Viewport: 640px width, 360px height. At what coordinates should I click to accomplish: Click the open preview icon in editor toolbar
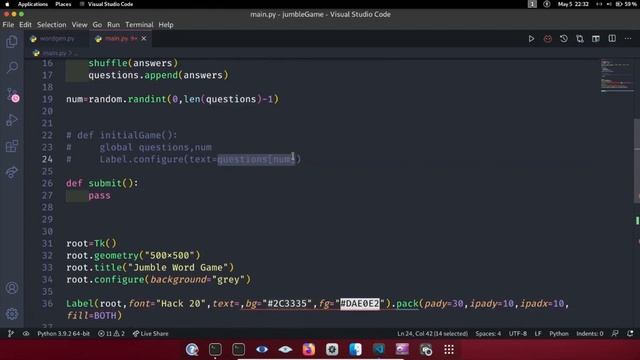pyautogui.click(x=596, y=39)
